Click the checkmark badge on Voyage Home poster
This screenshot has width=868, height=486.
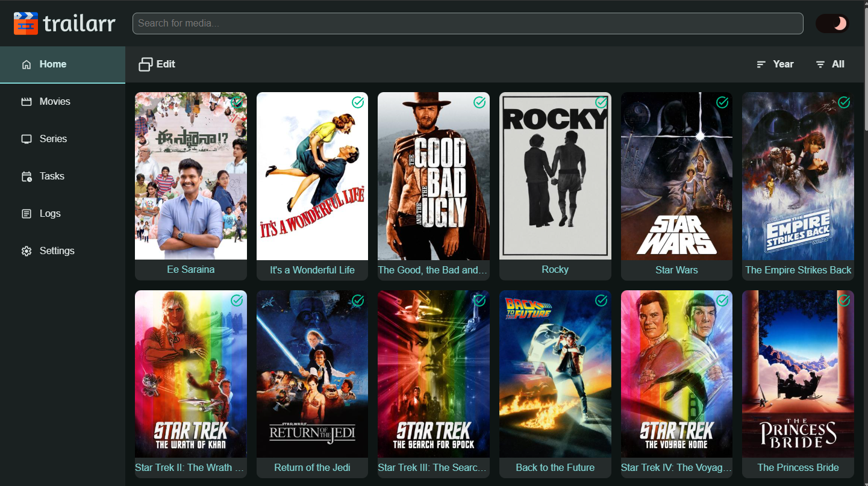click(x=722, y=301)
